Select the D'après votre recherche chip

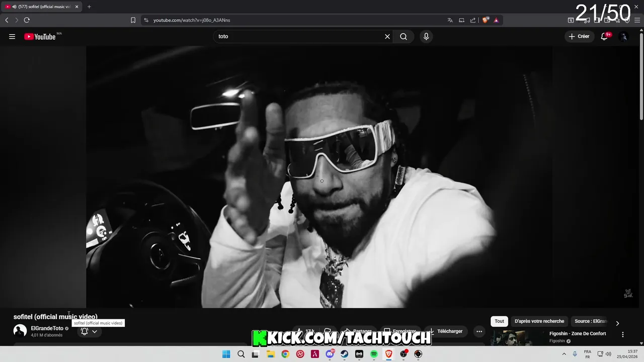tap(539, 321)
